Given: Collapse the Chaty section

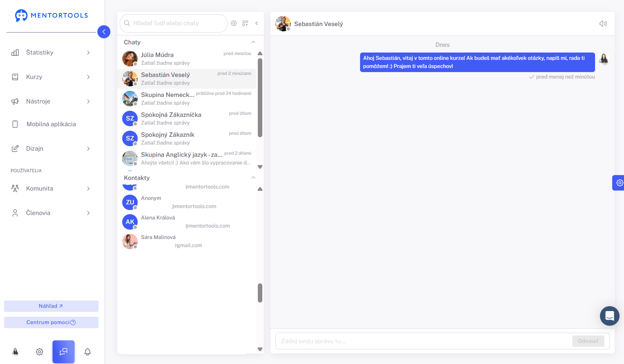Looking at the screenshot, I should click(253, 42).
